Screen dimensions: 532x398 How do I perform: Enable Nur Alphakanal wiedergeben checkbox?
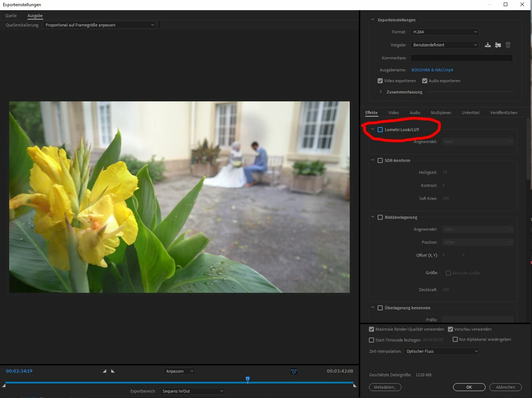click(455, 339)
